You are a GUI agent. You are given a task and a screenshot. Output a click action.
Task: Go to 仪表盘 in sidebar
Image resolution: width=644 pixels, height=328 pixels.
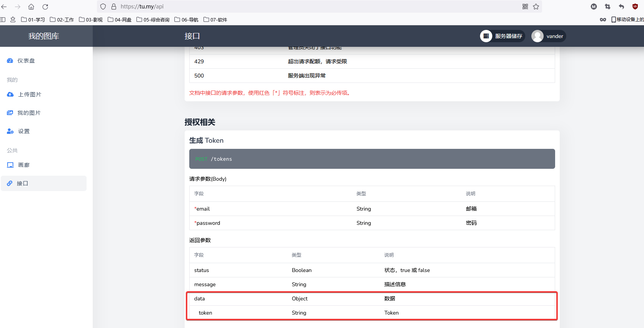44,61
